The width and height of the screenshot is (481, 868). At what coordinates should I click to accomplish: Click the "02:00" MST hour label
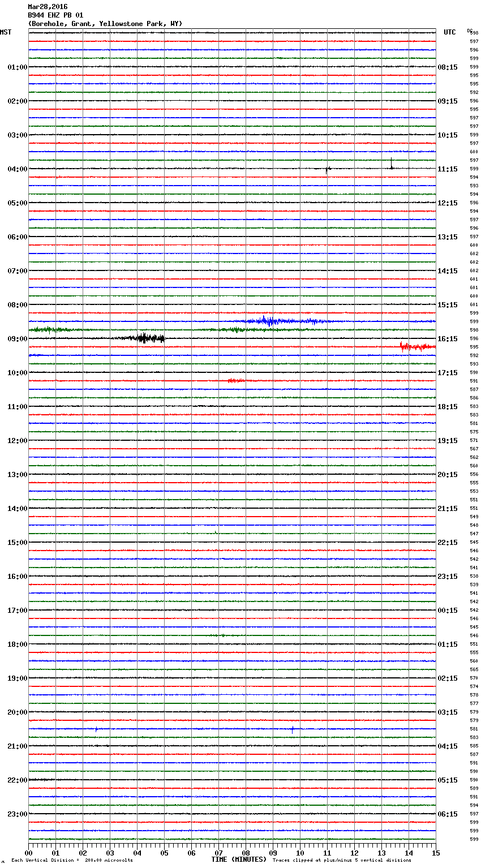(x=17, y=101)
